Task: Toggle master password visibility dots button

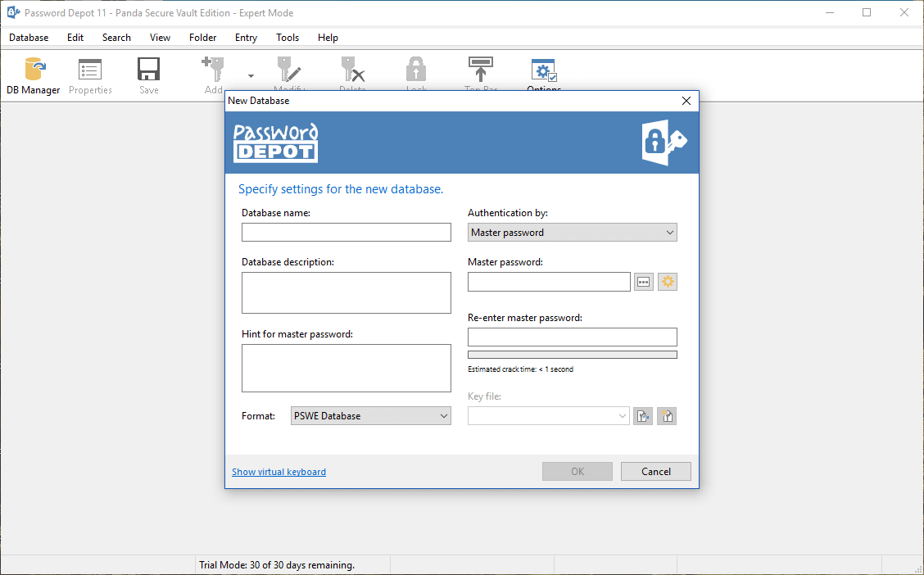Action: 644,282
